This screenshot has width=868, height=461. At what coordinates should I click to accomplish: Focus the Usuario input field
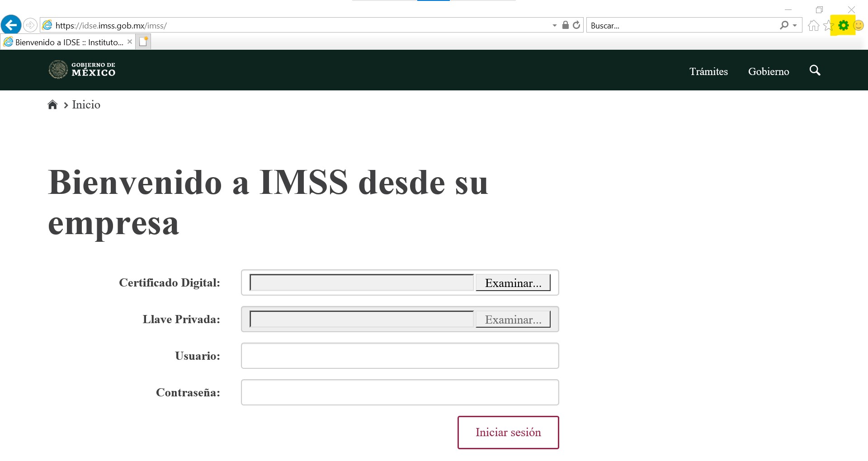tap(400, 356)
